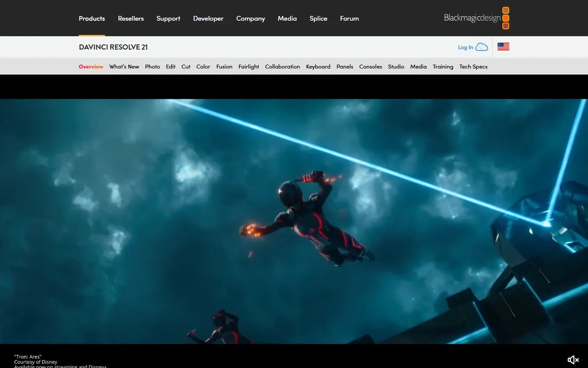Click the Blackmagic Design logo
Screen dimensions: 588x368
[476, 18]
